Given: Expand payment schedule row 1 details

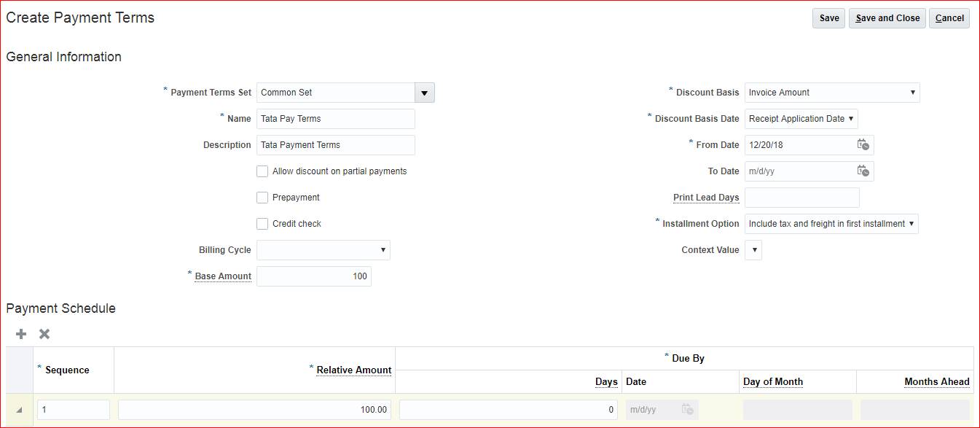Looking at the screenshot, I should (x=19, y=410).
